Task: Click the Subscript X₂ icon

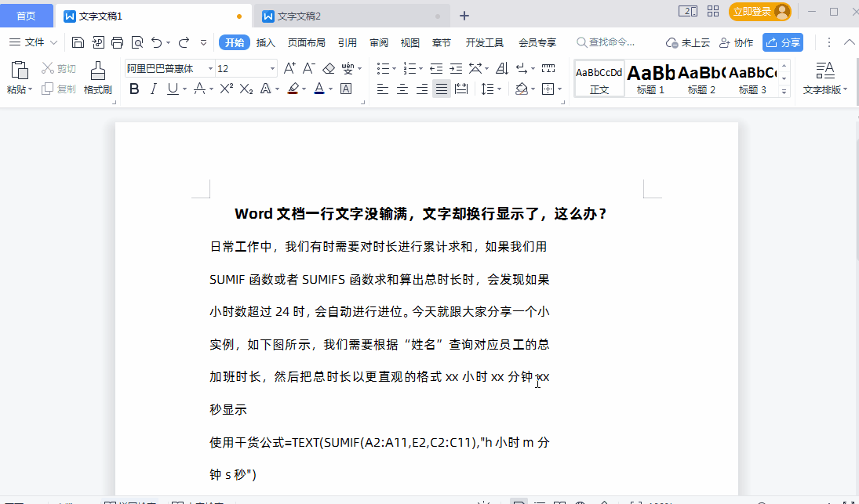Action: click(246, 89)
